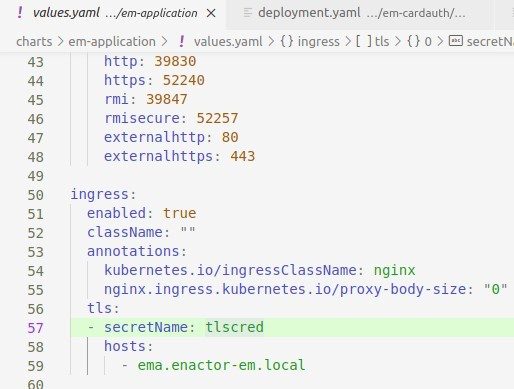The width and height of the screenshot is (514, 389).
Task: Click the ema.enactor-em.local host entry
Action: [221, 365]
